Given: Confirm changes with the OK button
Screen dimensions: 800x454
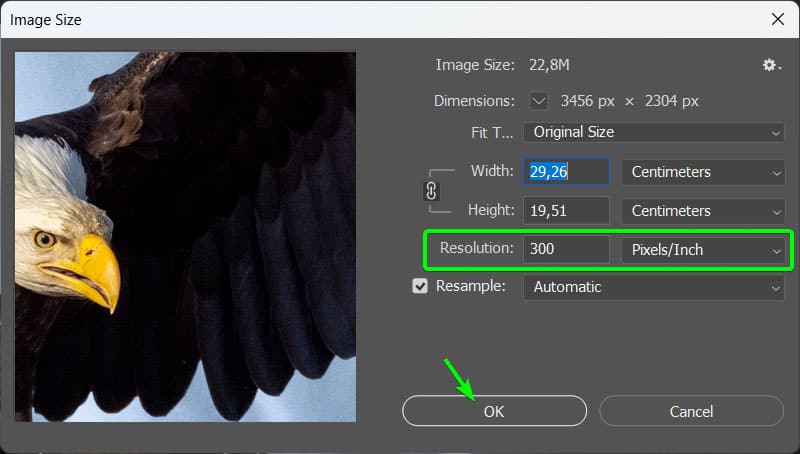Looking at the screenshot, I should point(494,411).
